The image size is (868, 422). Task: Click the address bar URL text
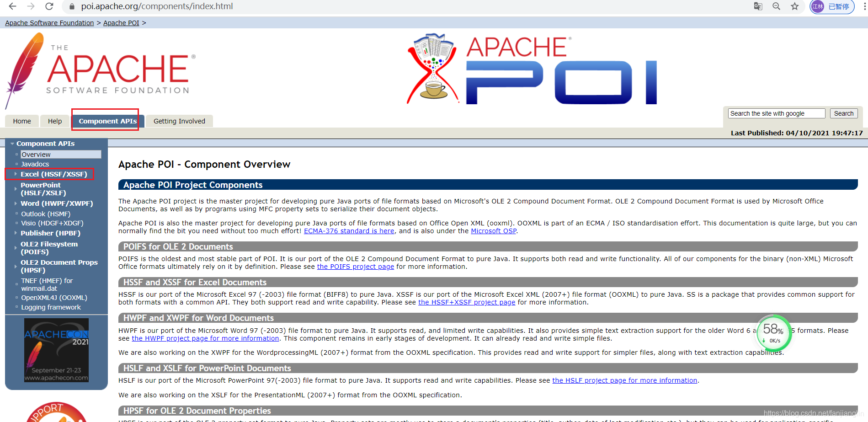pos(157,6)
